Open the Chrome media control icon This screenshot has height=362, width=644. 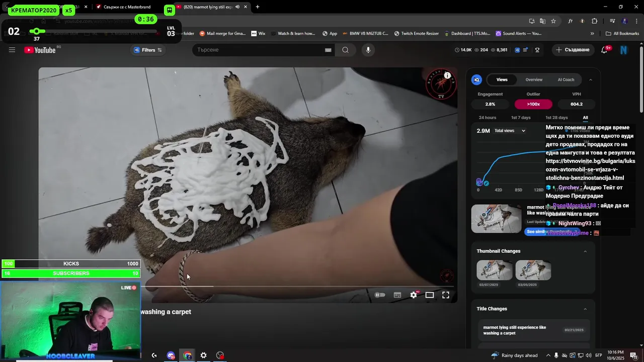click(x=612, y=21)
